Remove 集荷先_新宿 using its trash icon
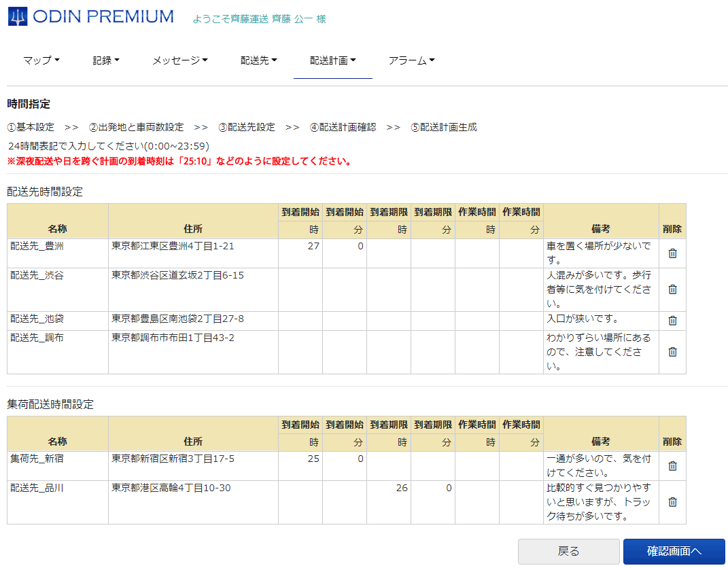The image size is (728, 570). click(x=672, y=465)
